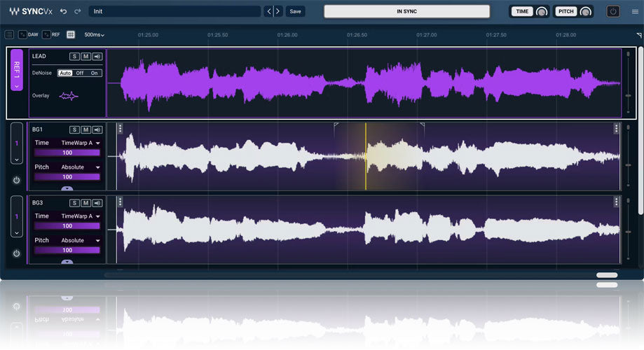
Task: Toggle the global PITCH button
Action: pos(566,11)
